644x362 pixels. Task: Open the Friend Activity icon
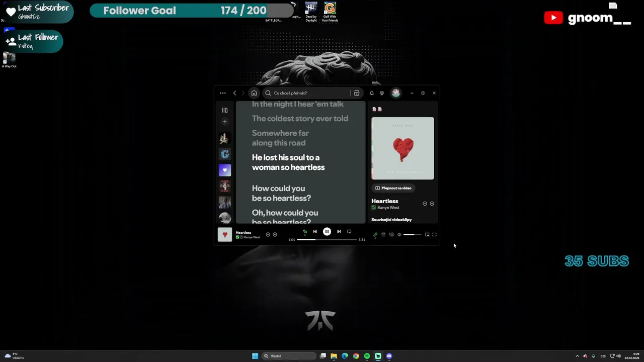pyautogui.click(x=382, y=93)
